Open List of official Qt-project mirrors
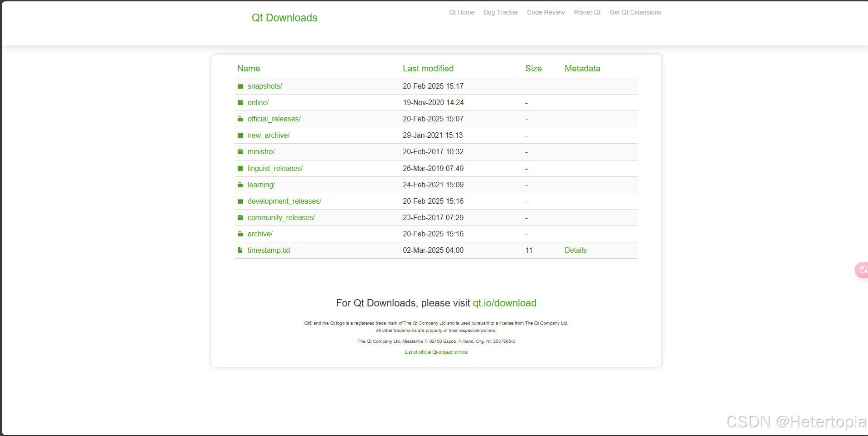 pos(436,352)
